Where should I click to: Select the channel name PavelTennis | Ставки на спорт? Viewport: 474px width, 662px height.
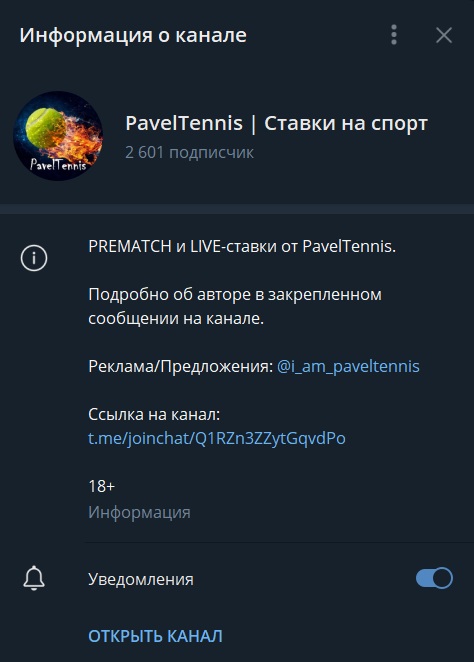tap(276, 123)
